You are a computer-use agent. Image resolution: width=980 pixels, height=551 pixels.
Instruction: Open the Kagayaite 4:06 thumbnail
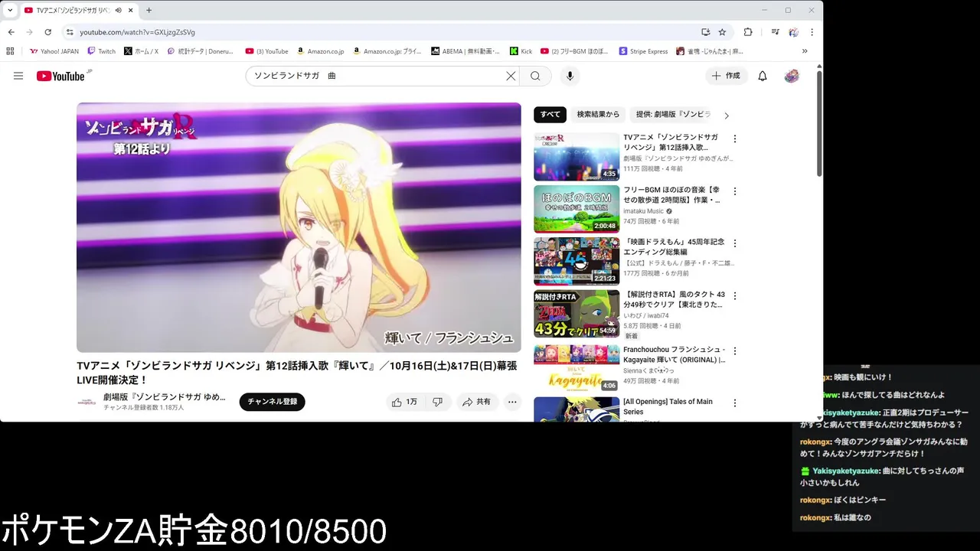click(577, 368)
